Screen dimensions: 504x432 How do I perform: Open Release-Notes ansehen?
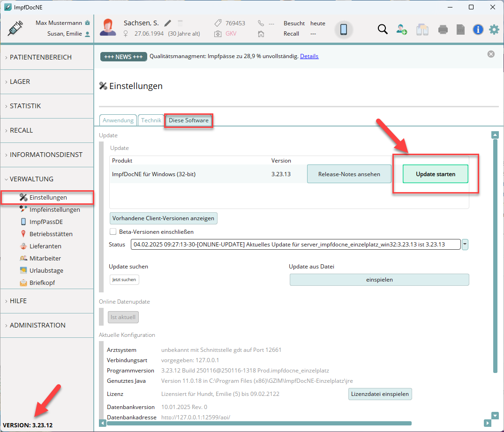349,174
